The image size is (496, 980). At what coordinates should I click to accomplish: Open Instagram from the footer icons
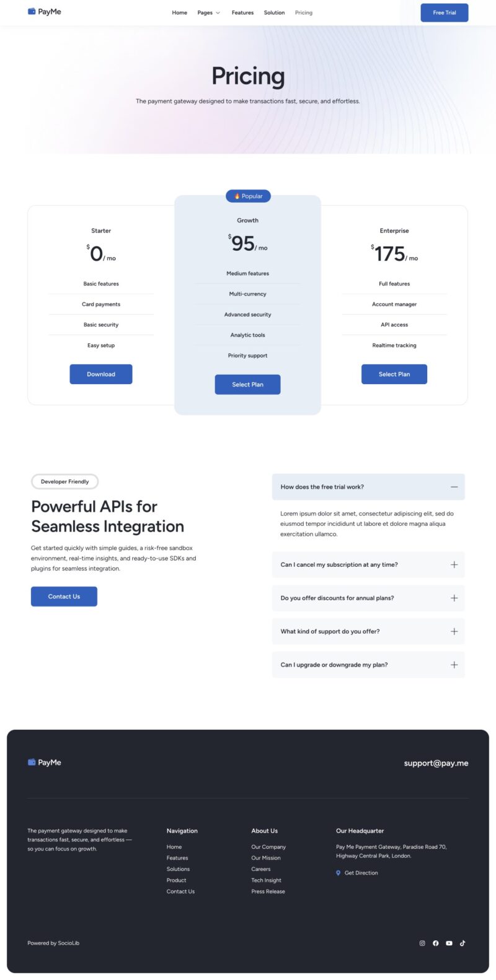point(422,943)
